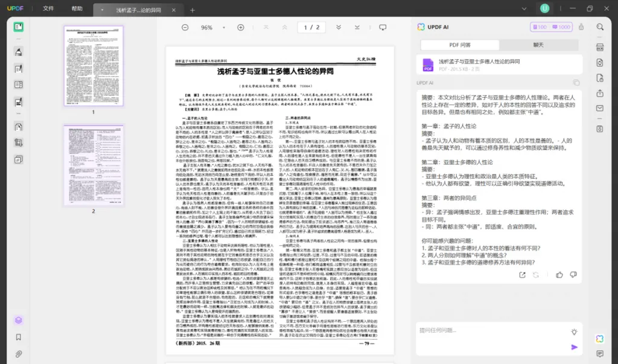This screenshot has width=618, height=364.
Task: Export the AI answer with share icon
Action: click(522, 275)
